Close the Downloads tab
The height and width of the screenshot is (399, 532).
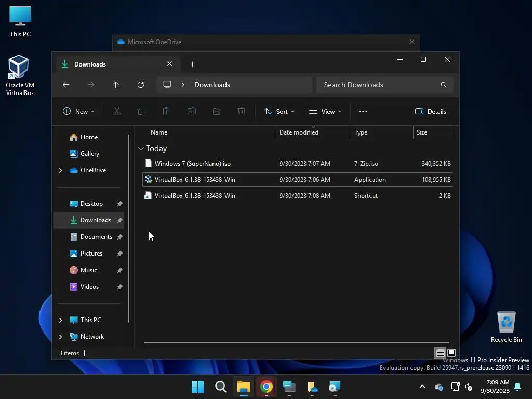170,64
